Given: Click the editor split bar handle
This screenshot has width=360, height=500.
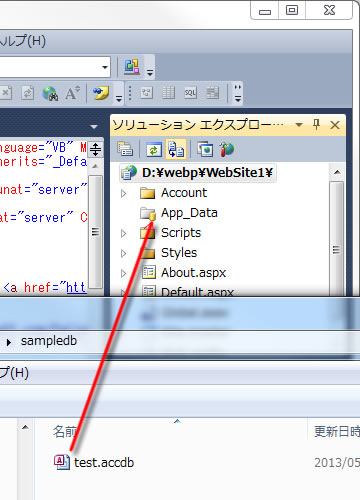Looking at the screenshot, I should pyautogui.click(x=95, y=149).
